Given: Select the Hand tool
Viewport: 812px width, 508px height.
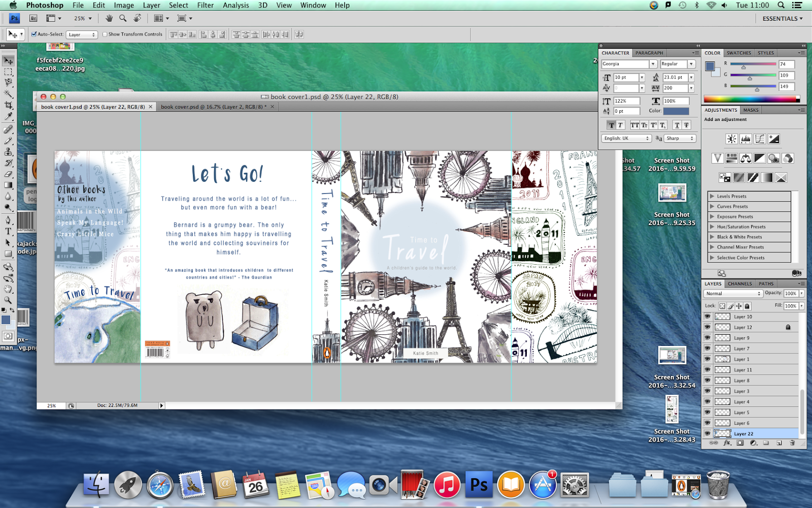Looking at the screenshot, I should coord(9,289).
